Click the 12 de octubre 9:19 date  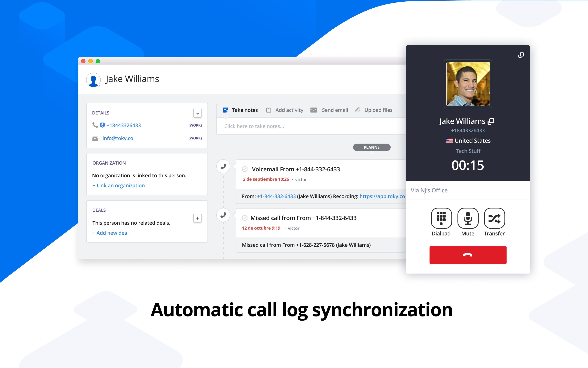click(261, 228)
